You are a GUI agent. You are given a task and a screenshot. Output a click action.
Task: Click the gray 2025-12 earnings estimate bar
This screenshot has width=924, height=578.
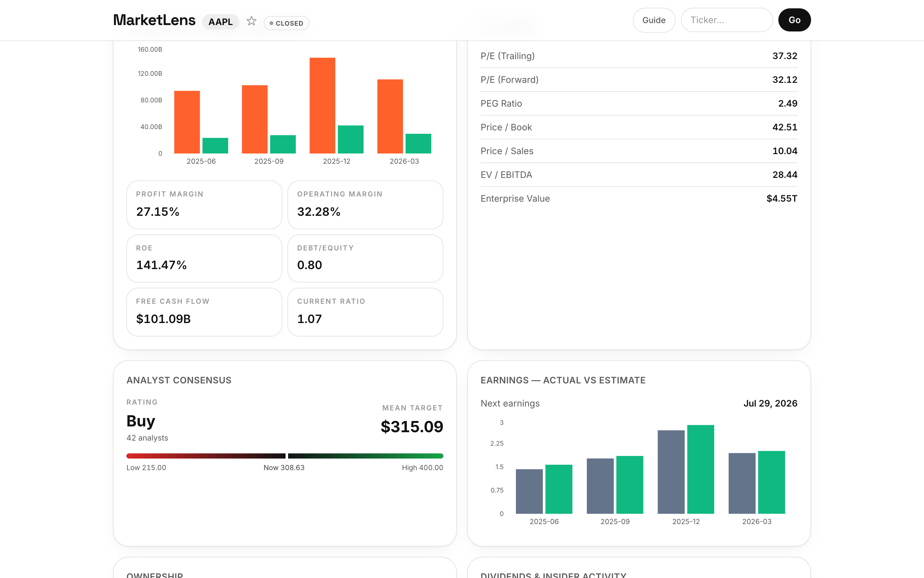point(671,472)
